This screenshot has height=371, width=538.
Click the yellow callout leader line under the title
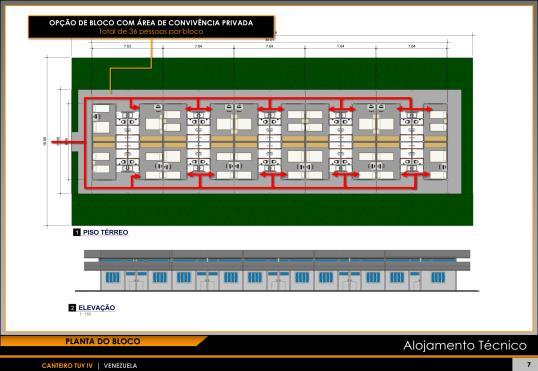pos(131,68)
